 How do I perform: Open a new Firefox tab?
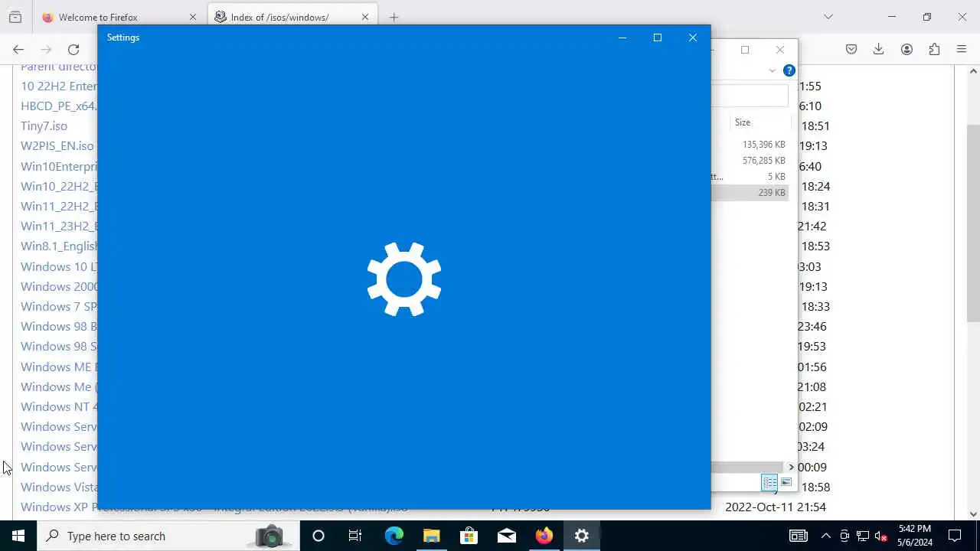coord(394,17)
